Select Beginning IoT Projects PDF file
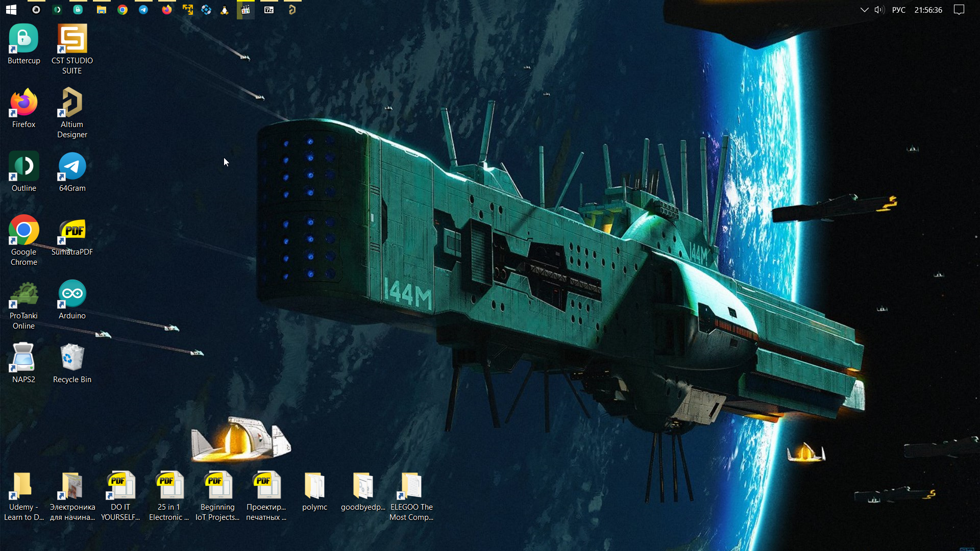This screenshot has width=980, height=551. tap(217, 496)
